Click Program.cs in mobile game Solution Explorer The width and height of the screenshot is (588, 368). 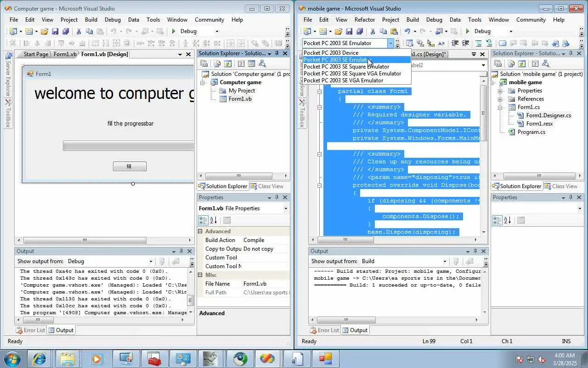click(531, 132)
